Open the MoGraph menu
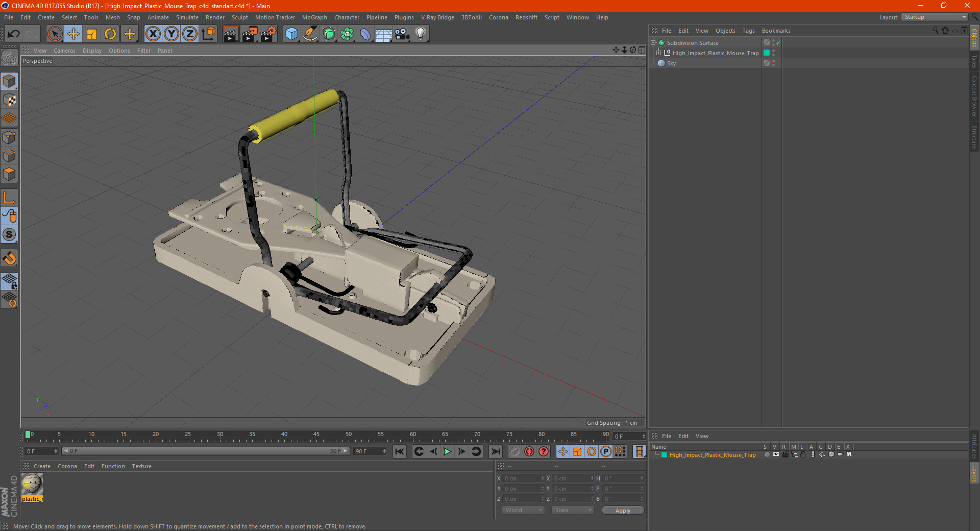Screen dimensions: 980x531 [x=314, y=17]
